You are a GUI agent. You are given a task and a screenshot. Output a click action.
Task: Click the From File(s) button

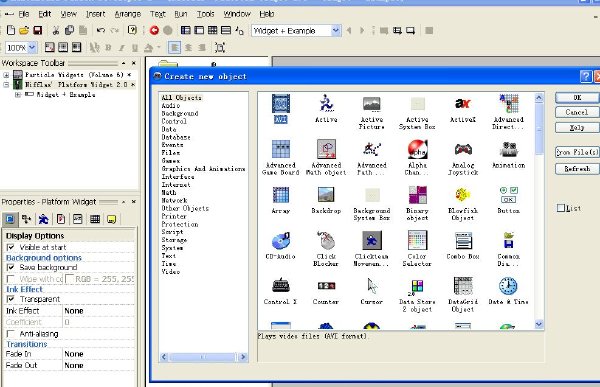tap(577, 152)
